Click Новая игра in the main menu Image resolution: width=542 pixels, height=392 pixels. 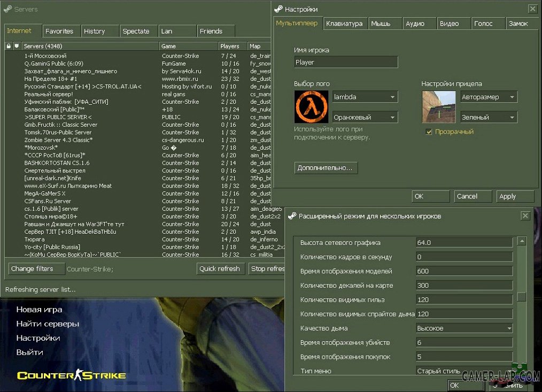click(39, 309)
